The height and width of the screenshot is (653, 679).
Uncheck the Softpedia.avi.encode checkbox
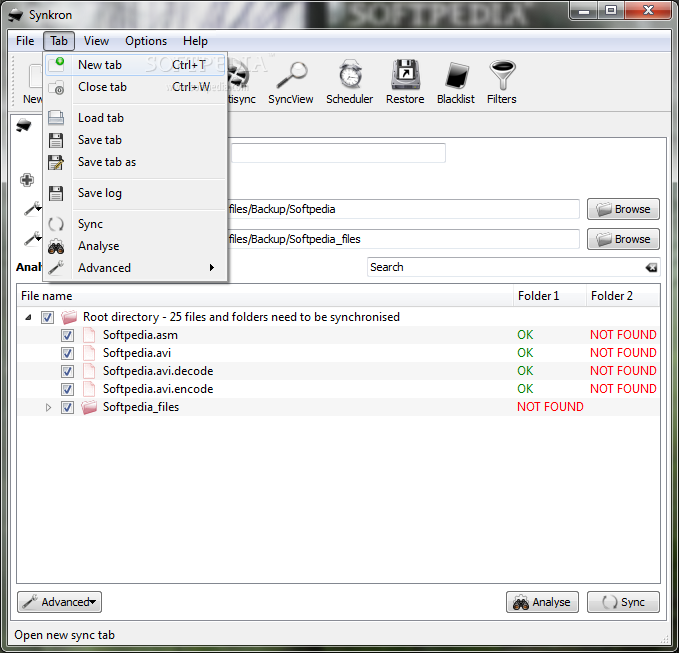[x=67, y=389]
